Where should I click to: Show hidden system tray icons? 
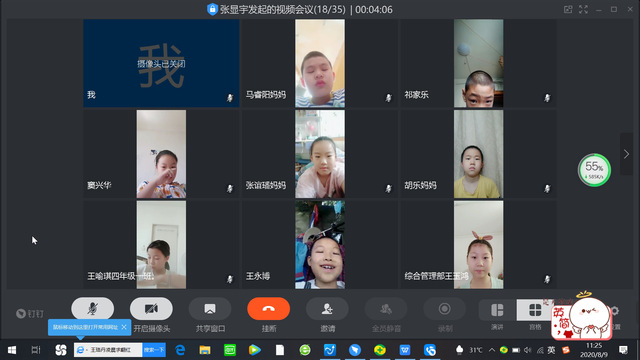tap(491, 350)
